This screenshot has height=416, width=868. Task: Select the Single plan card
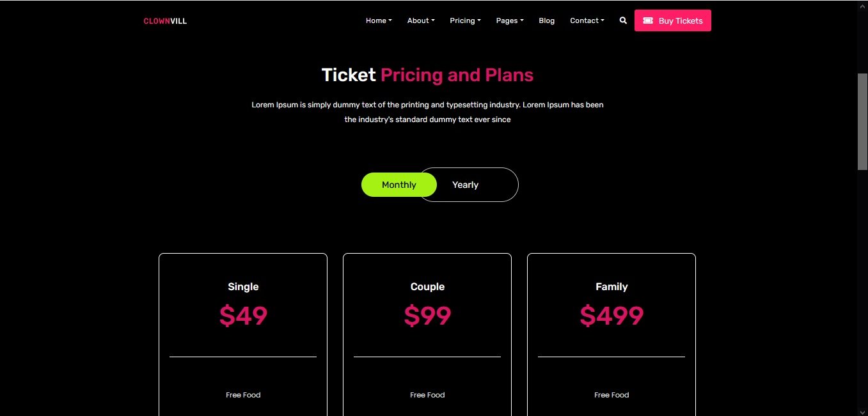(x=243, y=335)
